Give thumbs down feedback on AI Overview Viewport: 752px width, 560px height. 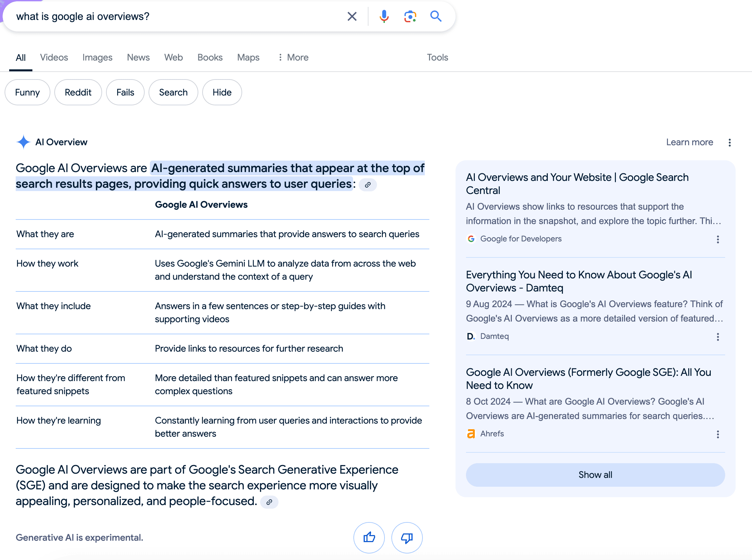click(407, 538)
